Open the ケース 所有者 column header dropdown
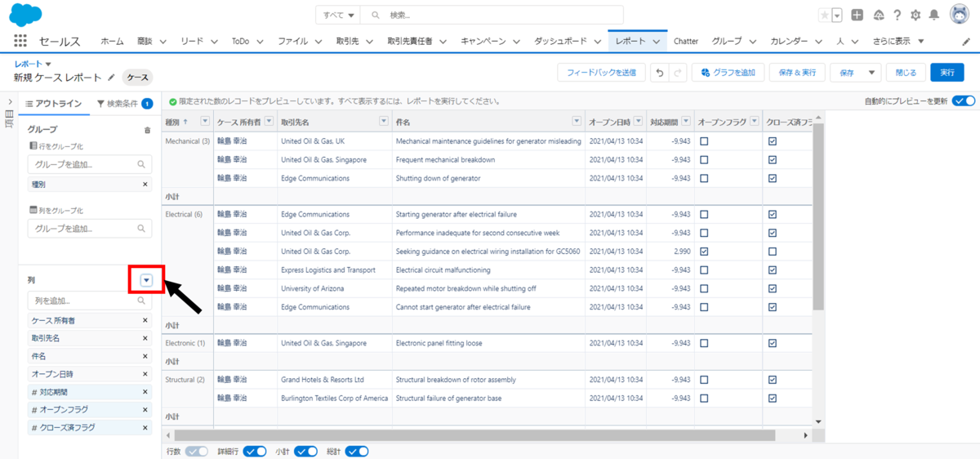 click(x=269, y=122)
